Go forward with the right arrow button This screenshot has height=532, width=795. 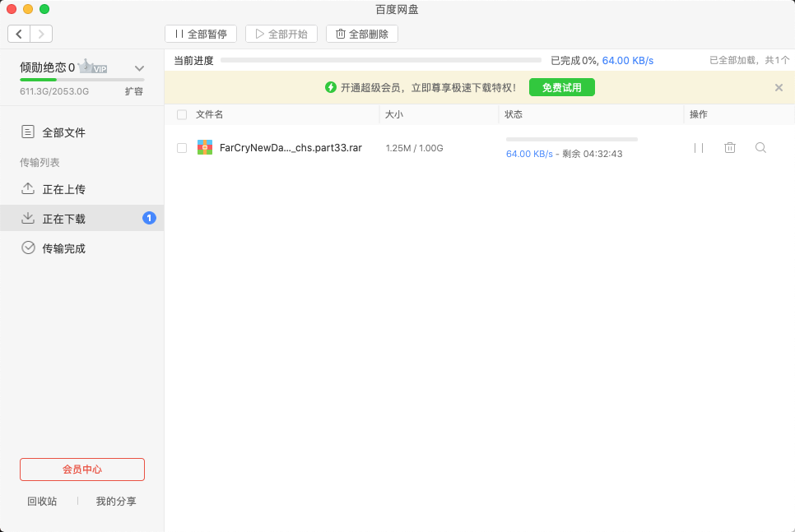[41, 34]
